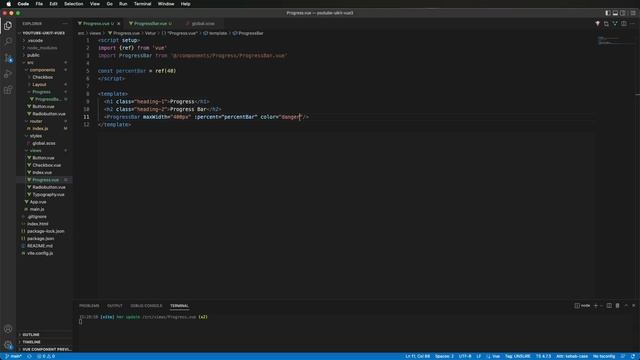Click the split editor icon in the editor toolbar
640x360 pixels.
624,24
